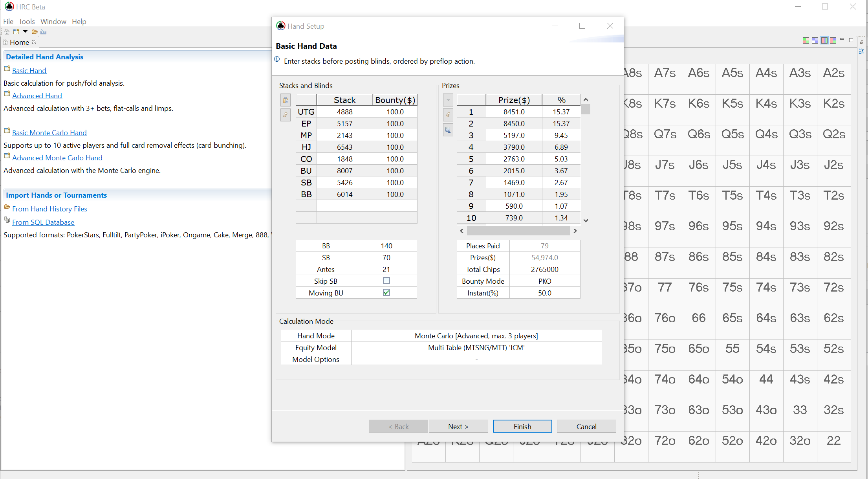868x479 pixels.
Task: Click the toolbar Home icon
Action: 7,31
